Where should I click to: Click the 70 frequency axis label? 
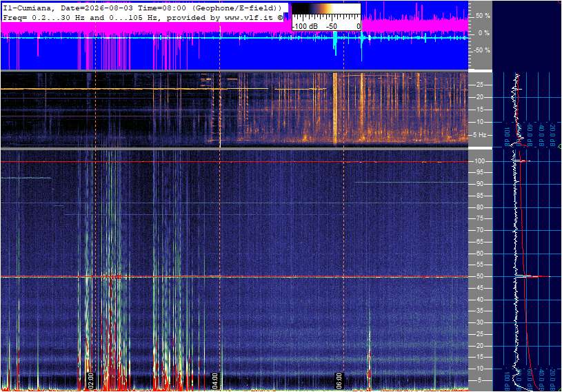[479, 230]
